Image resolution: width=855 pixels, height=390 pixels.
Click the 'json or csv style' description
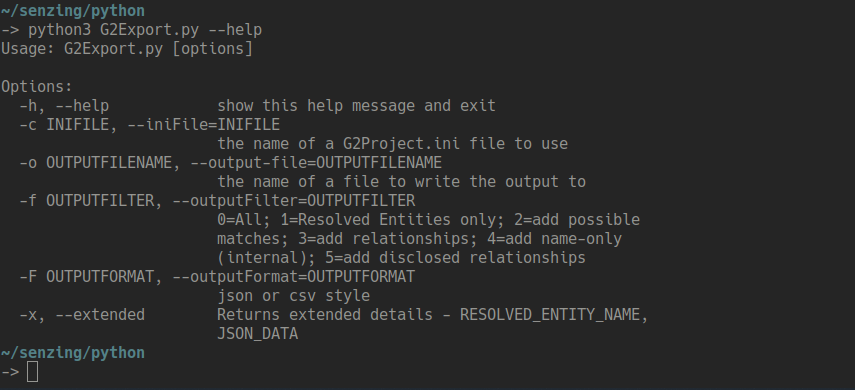pos(293,296)
